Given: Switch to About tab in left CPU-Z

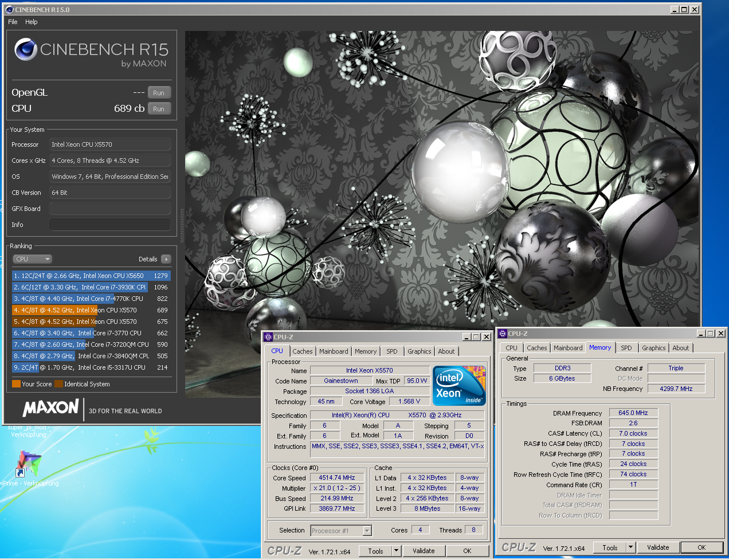Looking at the screenshot, I should click(x=446, y=351).
